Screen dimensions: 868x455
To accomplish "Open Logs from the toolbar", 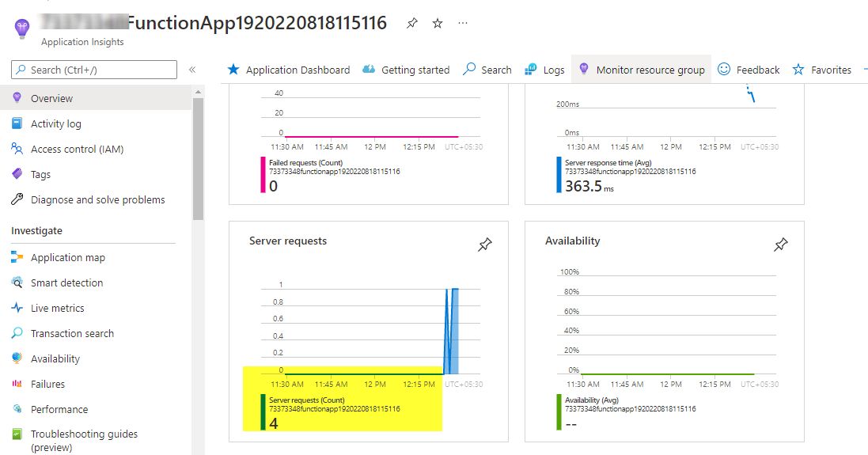I will click(544, 70).
